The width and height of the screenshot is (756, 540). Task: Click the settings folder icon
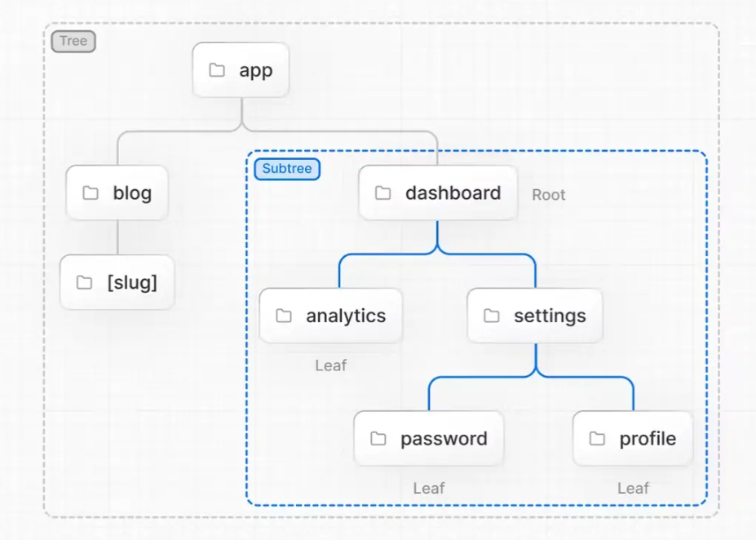[492, 316]
